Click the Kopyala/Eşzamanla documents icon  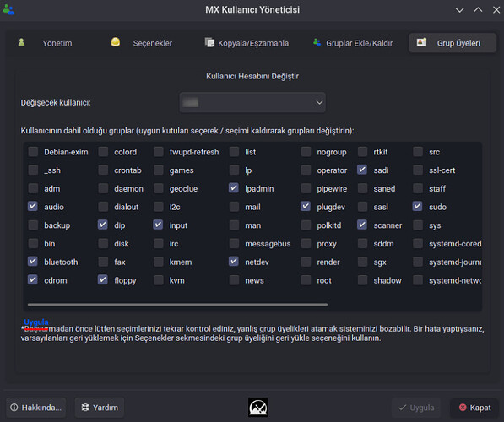(x=209, y=42)
